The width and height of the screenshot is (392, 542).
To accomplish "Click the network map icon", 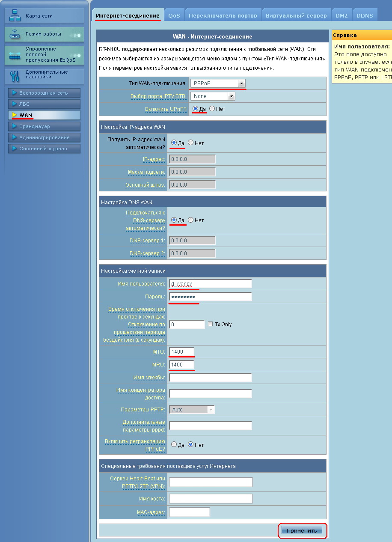I will point(15,15).
